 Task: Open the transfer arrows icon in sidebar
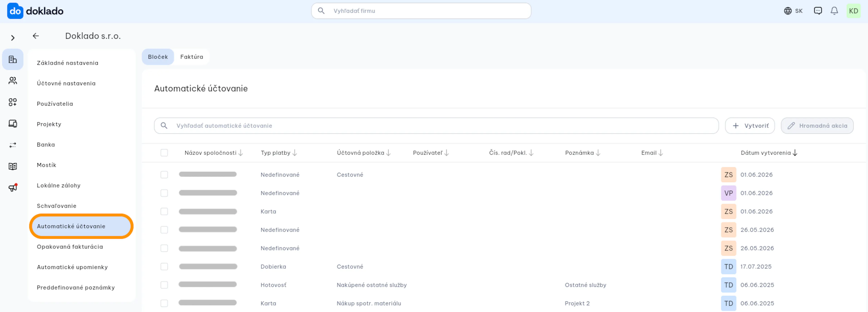point(13,145)
